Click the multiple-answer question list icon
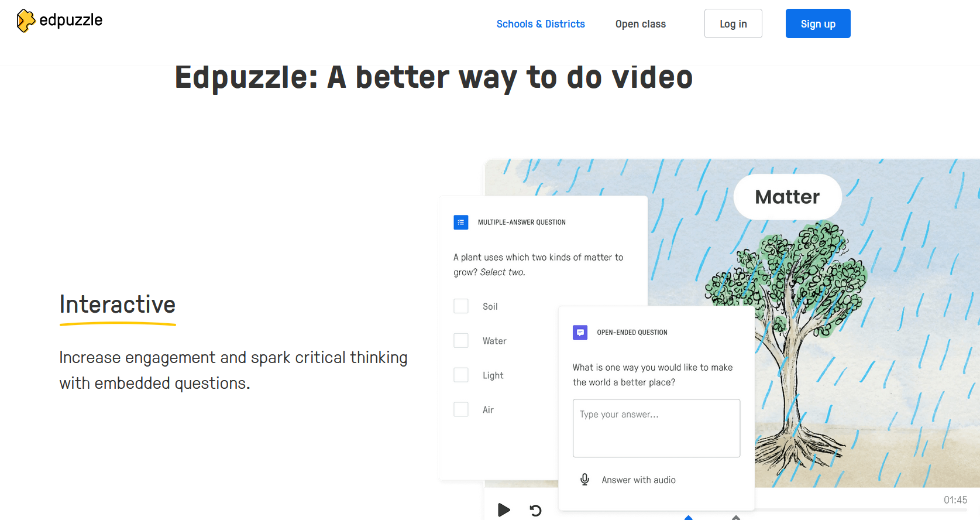Image resolution: width=980 pixels, height=520 pixels. pos(461,223)
